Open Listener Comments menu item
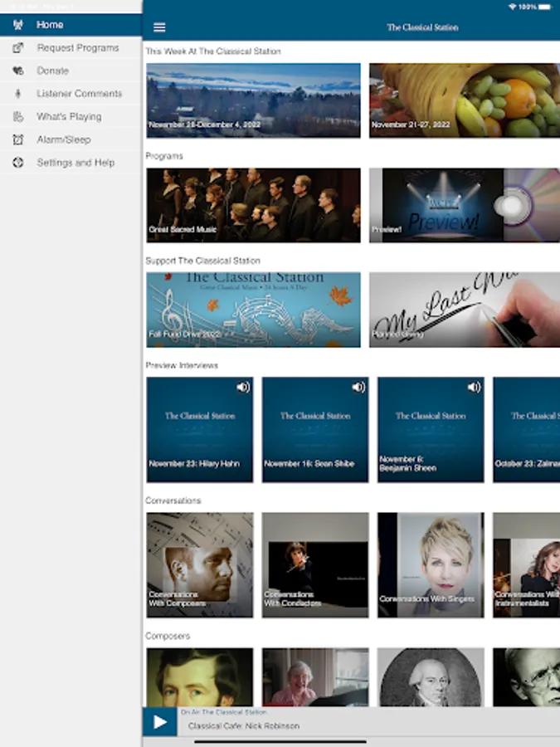560x747 pixels. (x=71, y=94)
